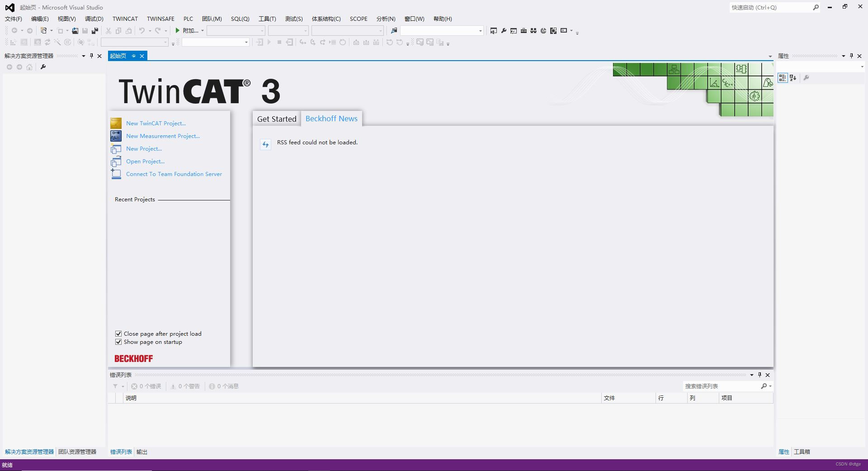The image size is (868, 471).
Task: Open the TWINCAT menu
Action: click(125, 19)
